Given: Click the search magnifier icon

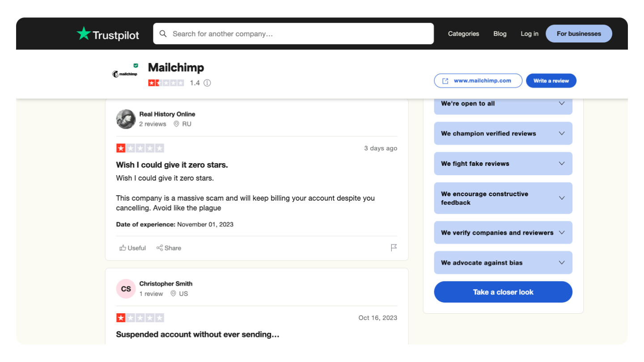Looking at the screenshot, I should click(x=163, y=34).
